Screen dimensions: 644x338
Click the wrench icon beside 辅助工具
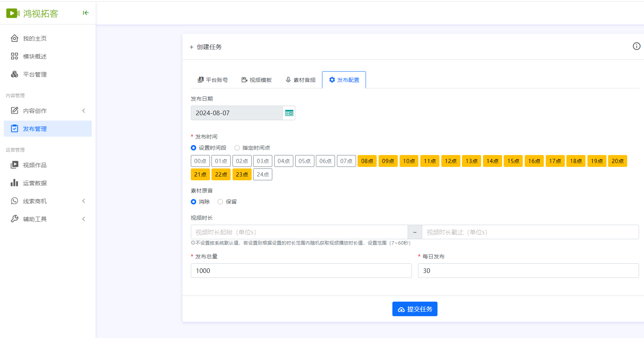coord(15,219)
